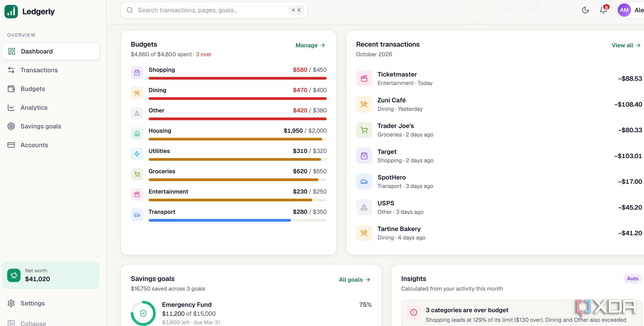Click the Net worth piggy bank icon

click(x=14, y=275)
